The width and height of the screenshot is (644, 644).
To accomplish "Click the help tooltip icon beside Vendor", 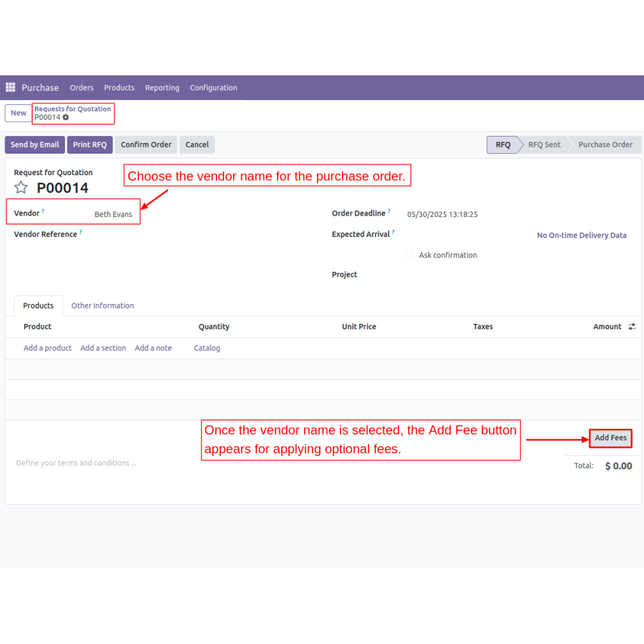I will click(43, 211).
